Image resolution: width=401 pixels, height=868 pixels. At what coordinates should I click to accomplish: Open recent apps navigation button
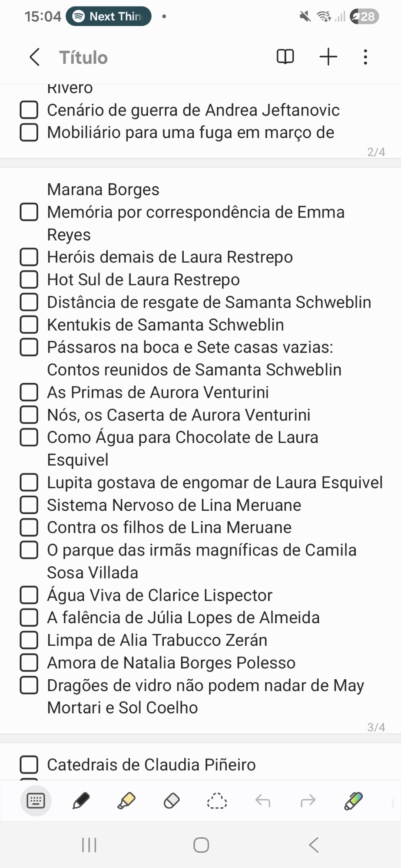coord(89,845)
